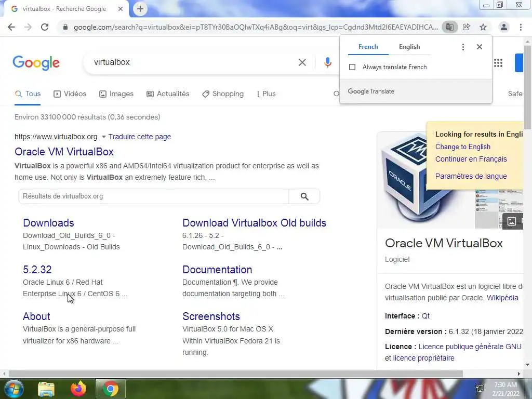The height and width of the screenshot is (399, 532).
Task: Select the English tab in translate popup
Action: (409, 47)
